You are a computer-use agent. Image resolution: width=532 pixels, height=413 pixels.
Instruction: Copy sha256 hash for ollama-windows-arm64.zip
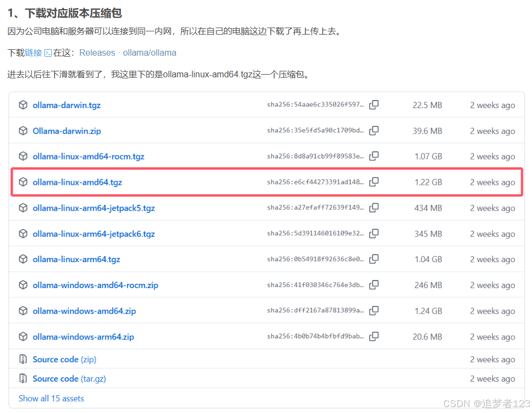pyautogui.click(x=374, y=336)
